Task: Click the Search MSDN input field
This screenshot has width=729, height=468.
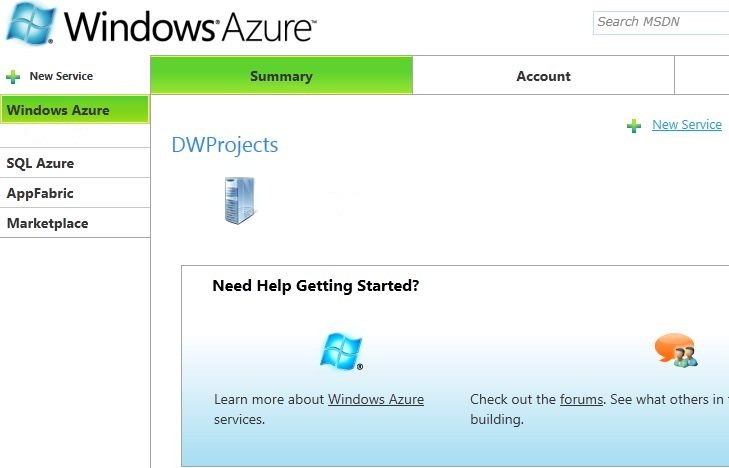Action: (x=660, y=22)
